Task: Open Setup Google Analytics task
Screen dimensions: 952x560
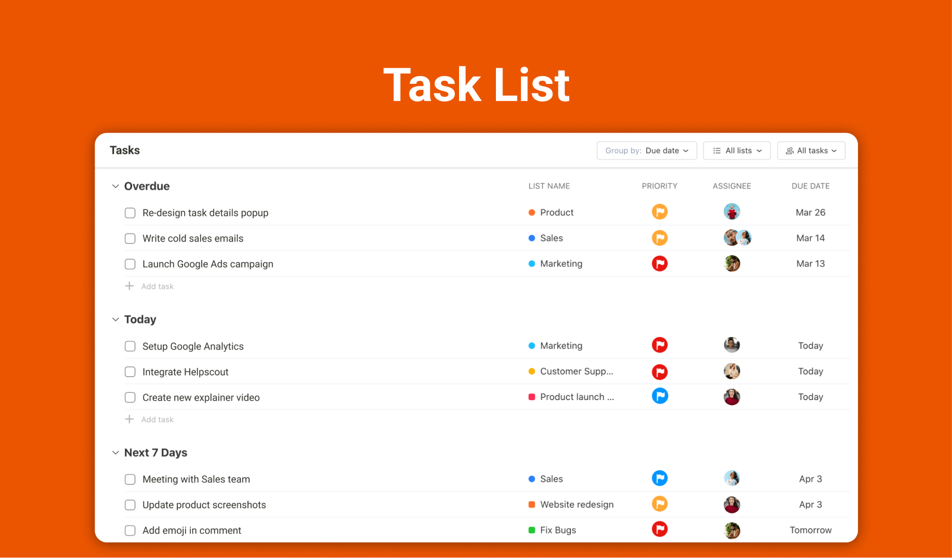Action: pos(193,346)
